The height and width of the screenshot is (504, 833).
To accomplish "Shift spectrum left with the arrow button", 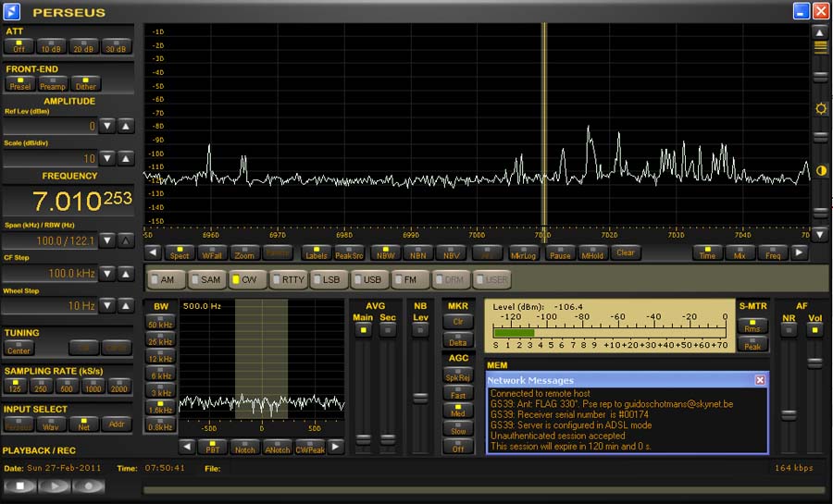I will [x=153, y=252].
